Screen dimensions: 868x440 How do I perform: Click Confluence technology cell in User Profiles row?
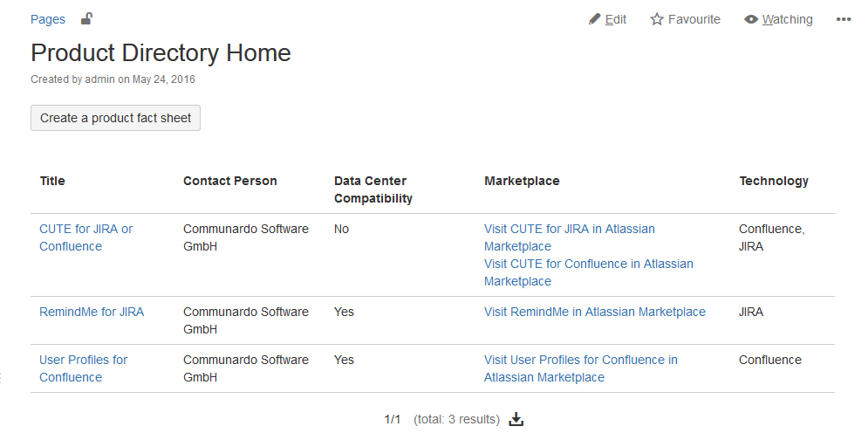click(770, 361)
